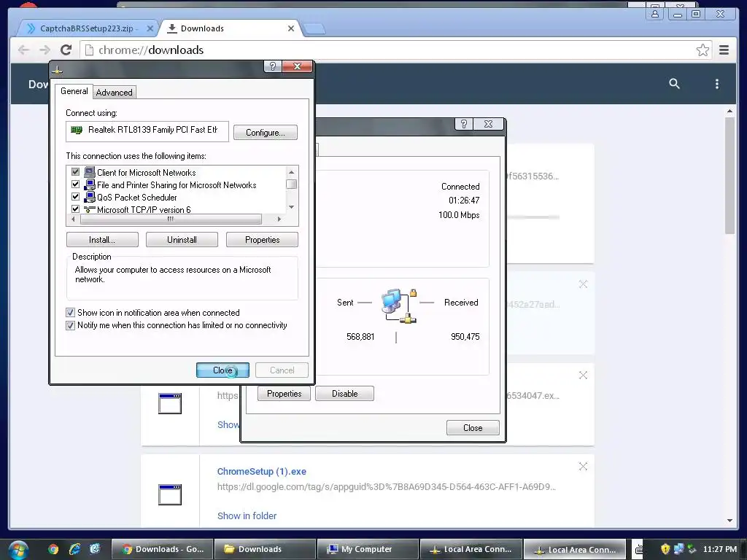Click Chrome user profile icon

pos(655,13)
